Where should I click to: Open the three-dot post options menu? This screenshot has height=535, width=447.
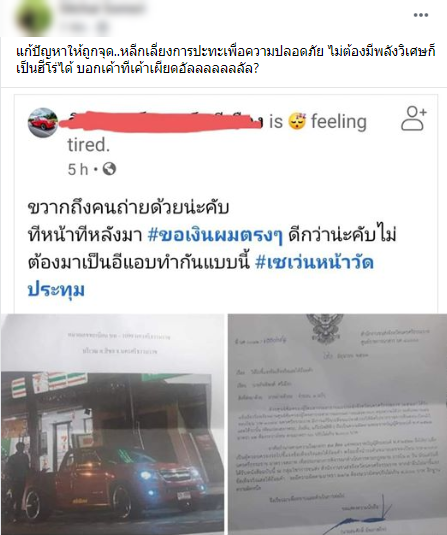coord(421,15)
